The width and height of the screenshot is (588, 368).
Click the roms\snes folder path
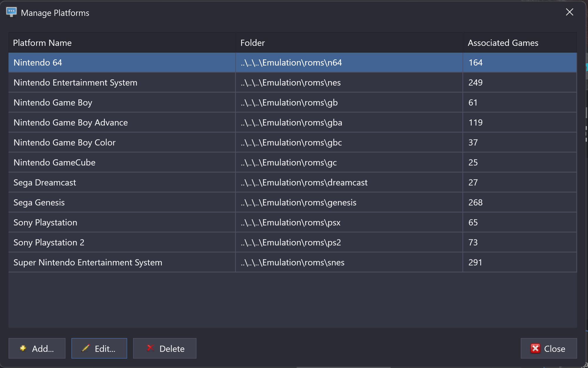point(349,262)
